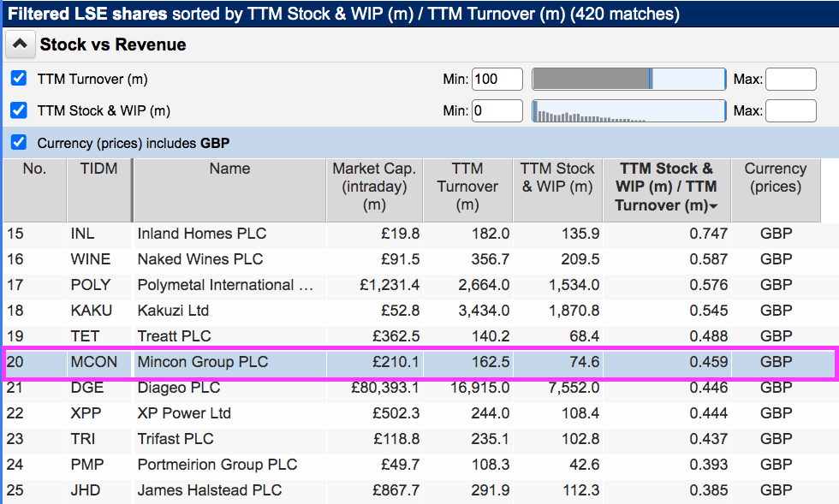Set TTM Stock & WIP Max field
The image size is (839, 504).
pyautogui.click(x=791, y=110)
